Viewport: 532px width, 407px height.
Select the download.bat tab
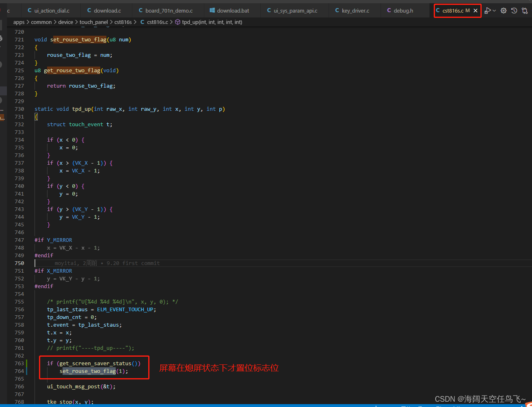[229, 11]
